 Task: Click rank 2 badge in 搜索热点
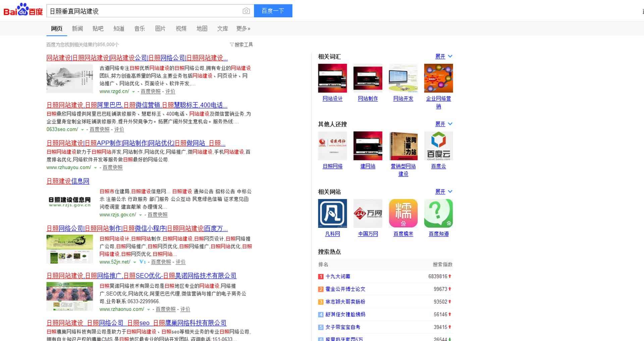(x=321, y=289)
